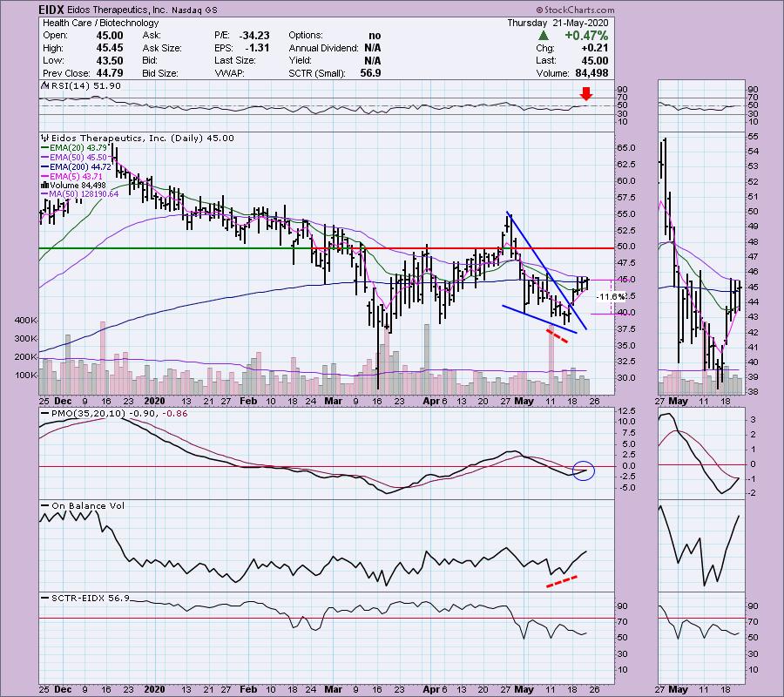The image size is (784, 697).
Task: Click the bar-chart icon beside the Daily price legend
Action: click(x=45, y=138)
